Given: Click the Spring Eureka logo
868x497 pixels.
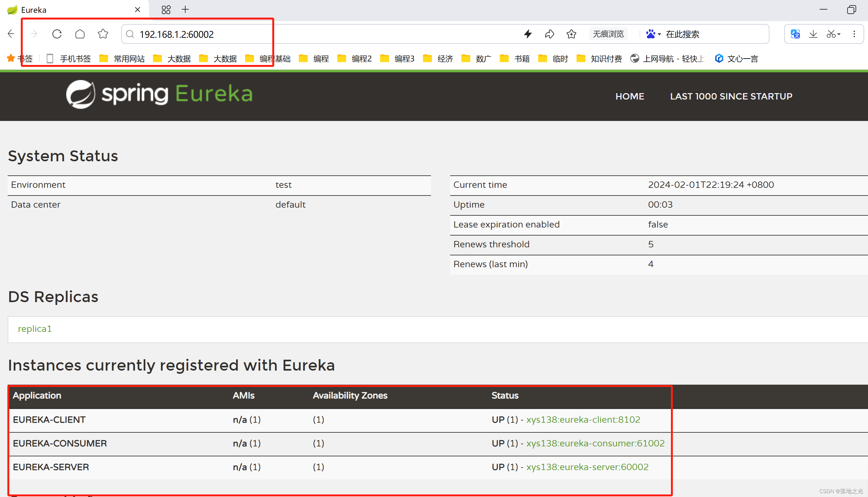Looking at the screenshot, I should (x=159, y=94).
